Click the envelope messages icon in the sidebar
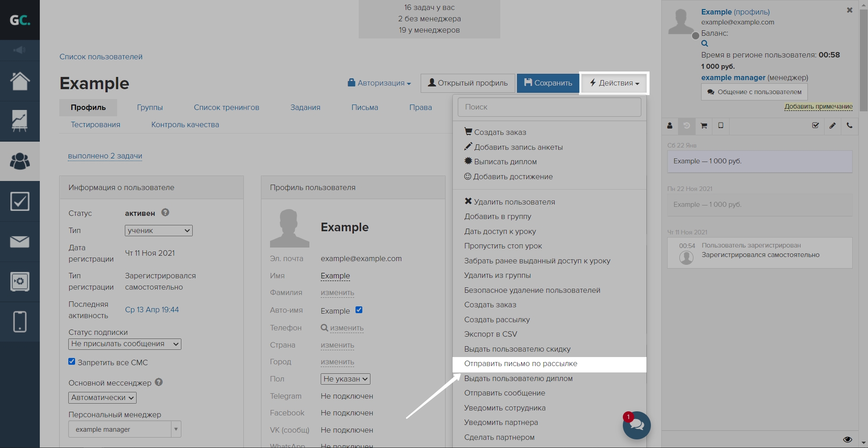This screenshot has height=448, width=868. (x=20, y=242)
